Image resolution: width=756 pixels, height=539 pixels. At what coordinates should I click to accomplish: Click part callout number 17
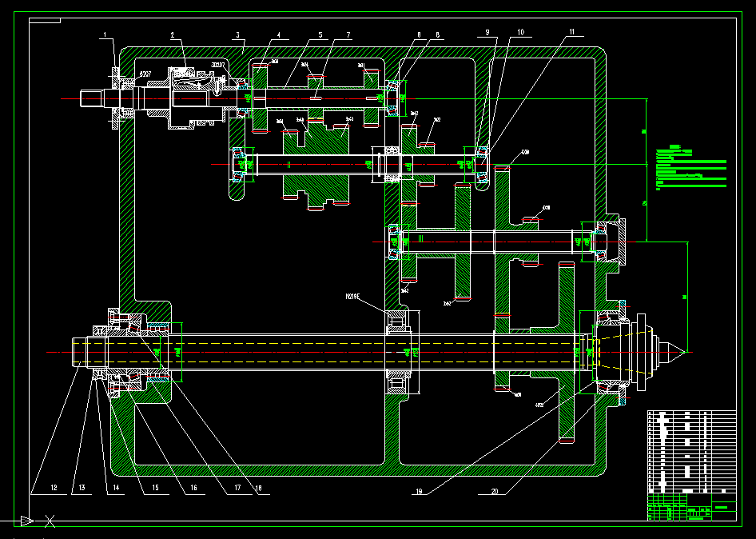coord(237,488)
